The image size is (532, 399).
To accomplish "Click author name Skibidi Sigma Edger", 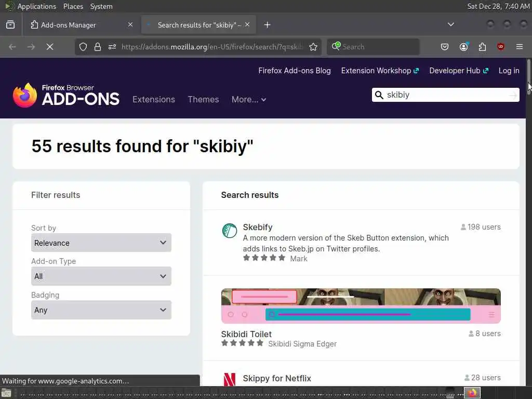I will coord(302,344).
